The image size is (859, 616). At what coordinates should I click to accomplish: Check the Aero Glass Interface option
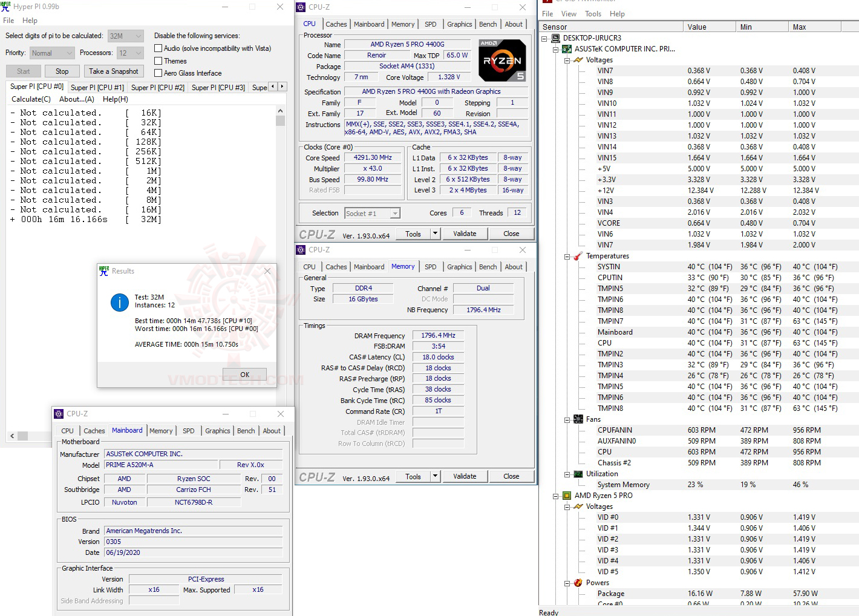click(x=157, y=73)
